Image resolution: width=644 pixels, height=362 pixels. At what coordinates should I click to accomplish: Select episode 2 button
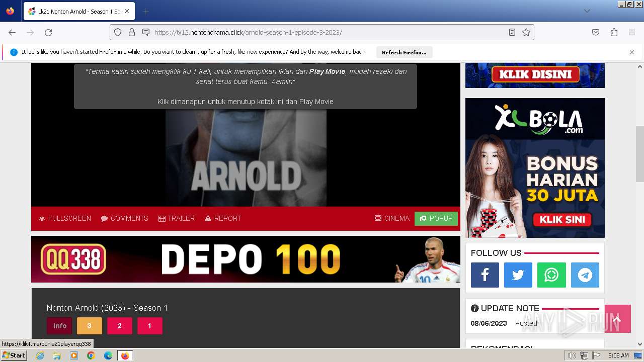pos(119,326)
